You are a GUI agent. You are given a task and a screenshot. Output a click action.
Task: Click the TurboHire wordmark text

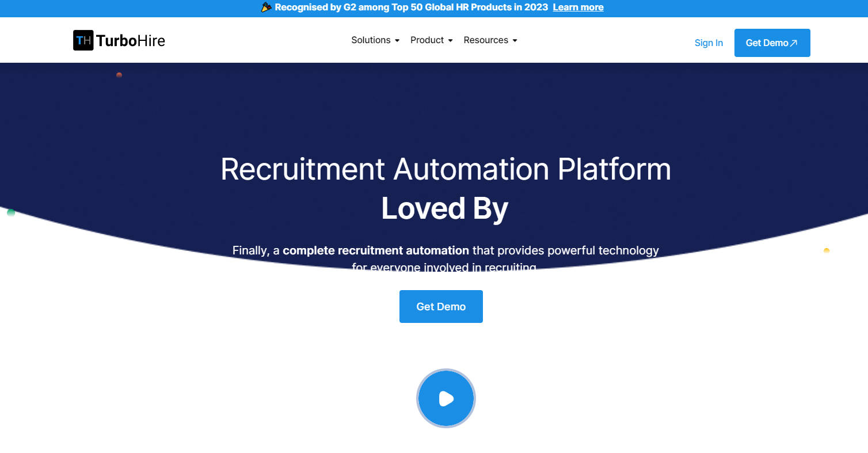coord(131,40)
